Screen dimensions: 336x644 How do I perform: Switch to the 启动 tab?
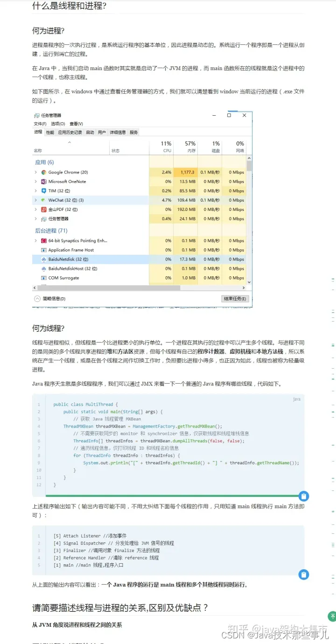[x=90, y=133]
